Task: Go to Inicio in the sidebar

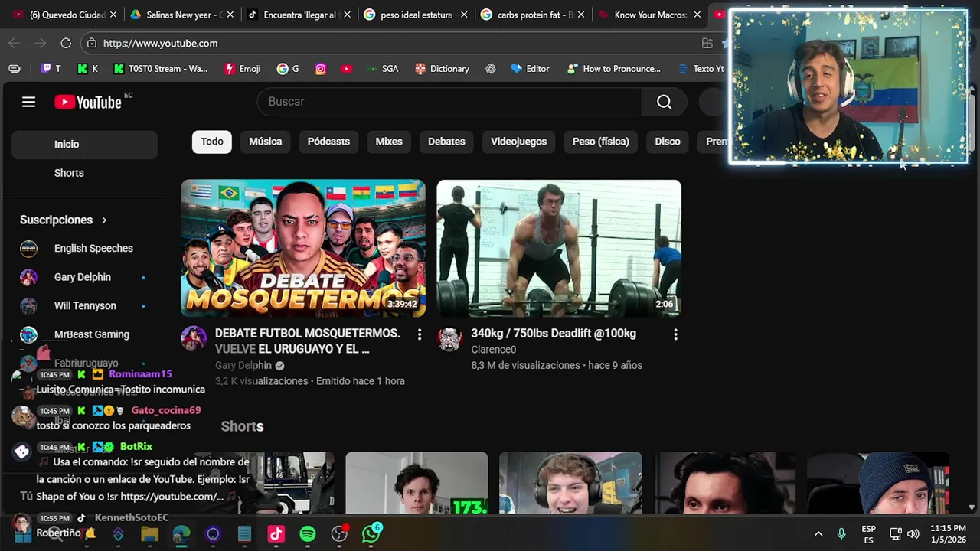Action: [84, 144]
